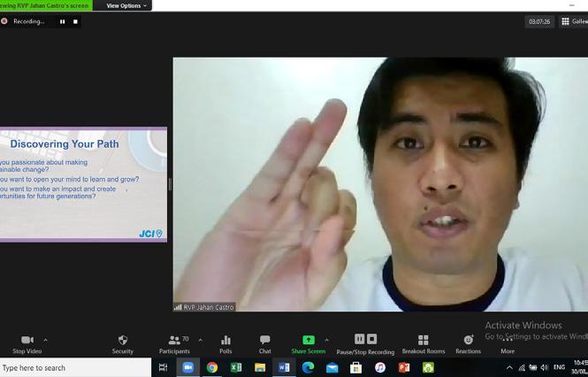This screenshot has width=588, height=377.
Task: Open the View Options dropdown
Action: pyautogui.click(x=126, y=5)
